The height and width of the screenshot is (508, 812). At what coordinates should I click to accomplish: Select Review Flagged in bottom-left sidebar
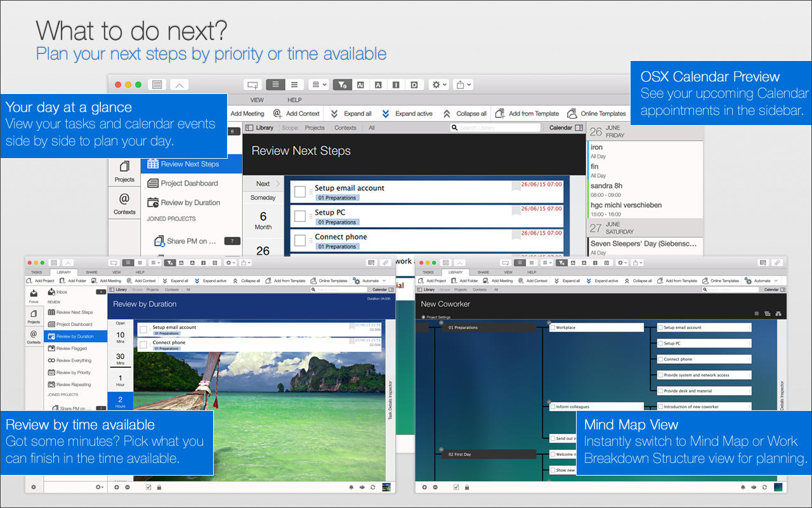click(x=71, y=349)
